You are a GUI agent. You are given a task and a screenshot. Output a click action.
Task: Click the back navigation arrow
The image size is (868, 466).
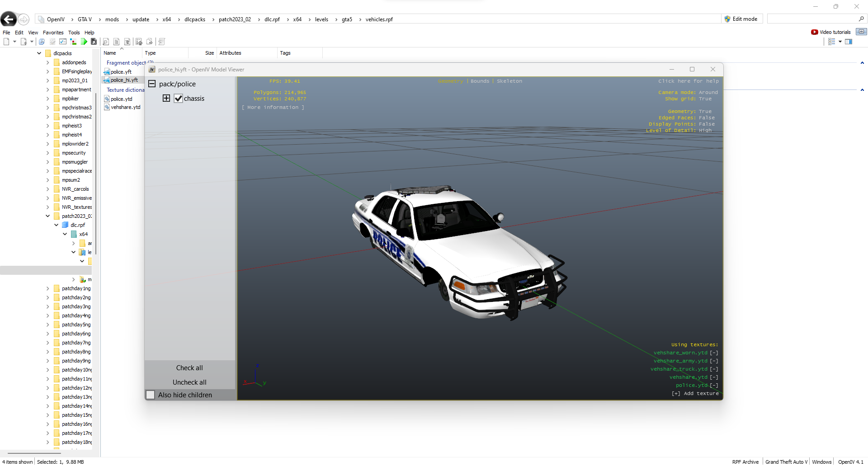[9, 19]
